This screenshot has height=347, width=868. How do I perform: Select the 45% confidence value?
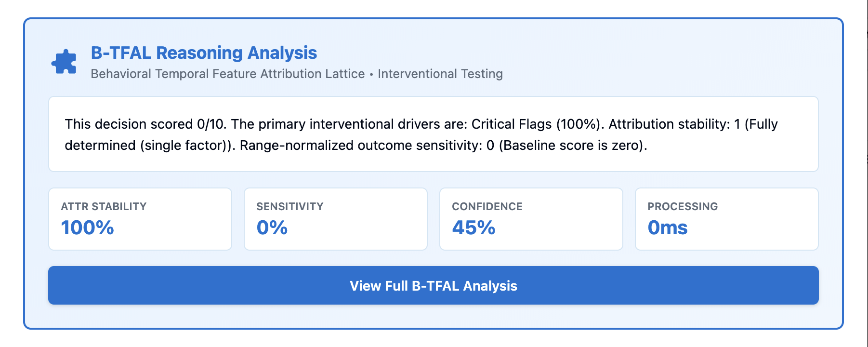tap(473, 227)
